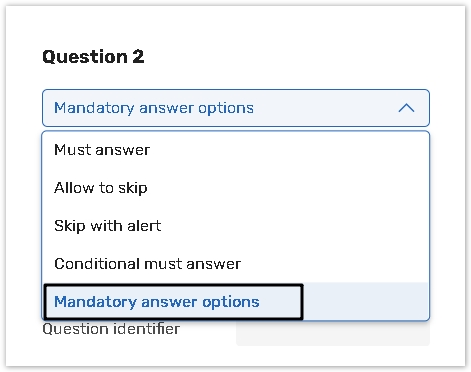This screenshot has height=372, width=471.
Task: Click the blank highlighted area of the last option row
Action: (366, 302)
